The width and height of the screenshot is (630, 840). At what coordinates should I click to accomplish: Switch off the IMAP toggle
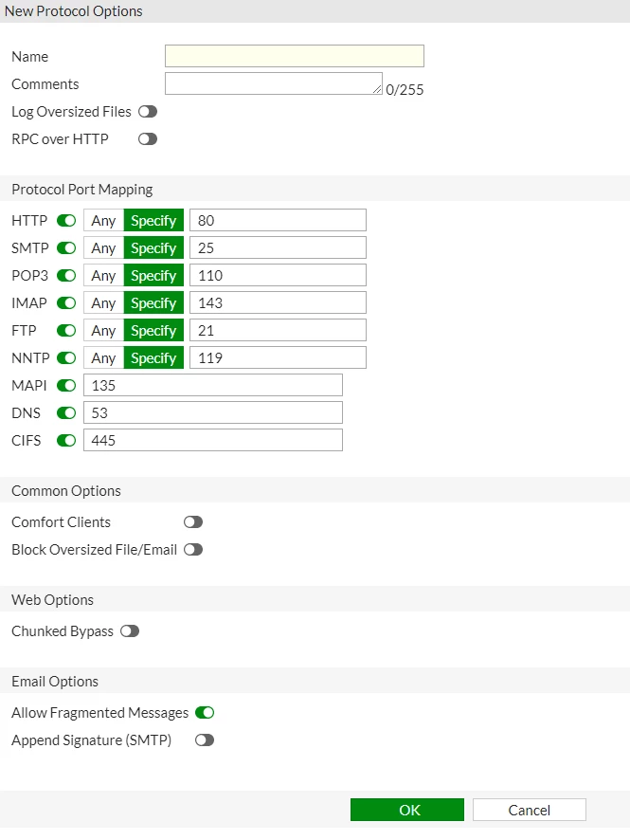(66, 303)
